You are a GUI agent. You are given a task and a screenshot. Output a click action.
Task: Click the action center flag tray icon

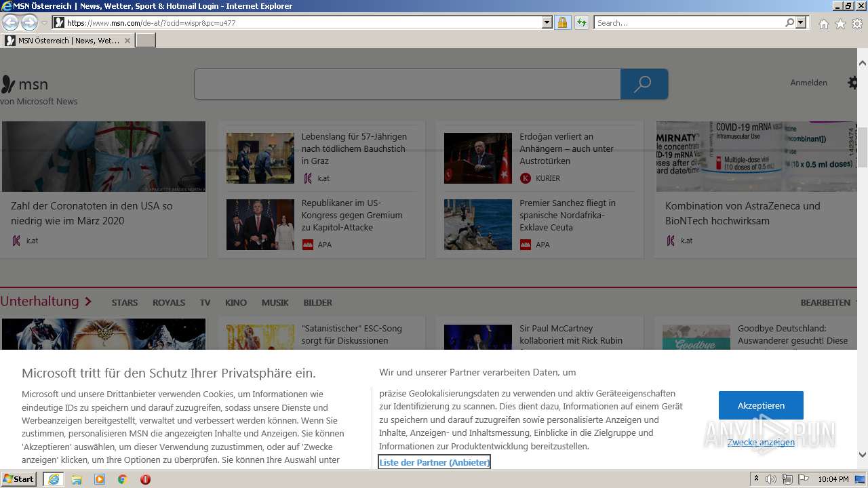804,479
